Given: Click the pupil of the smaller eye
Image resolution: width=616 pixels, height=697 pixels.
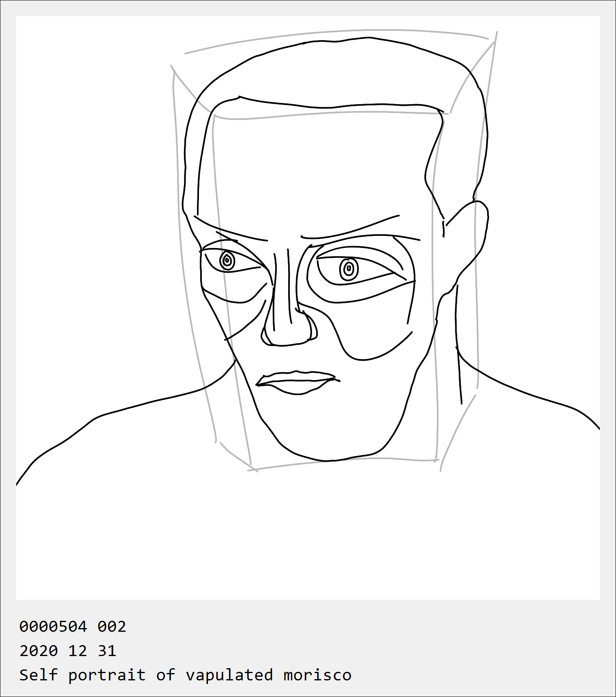Looking at the screenshot, I should pyautogui.click(x=227, y=260).
